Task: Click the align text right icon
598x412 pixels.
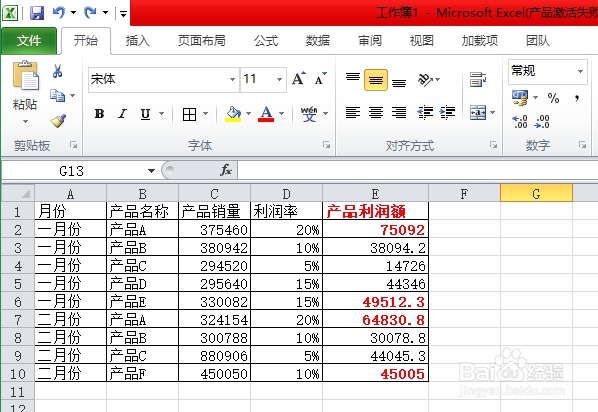Action: pos(399,113)
